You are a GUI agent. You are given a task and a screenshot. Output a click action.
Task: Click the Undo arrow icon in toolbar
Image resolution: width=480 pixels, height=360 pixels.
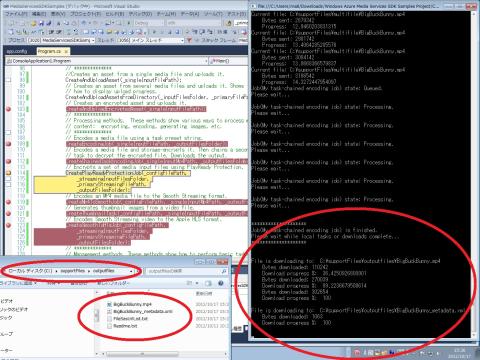84,23
